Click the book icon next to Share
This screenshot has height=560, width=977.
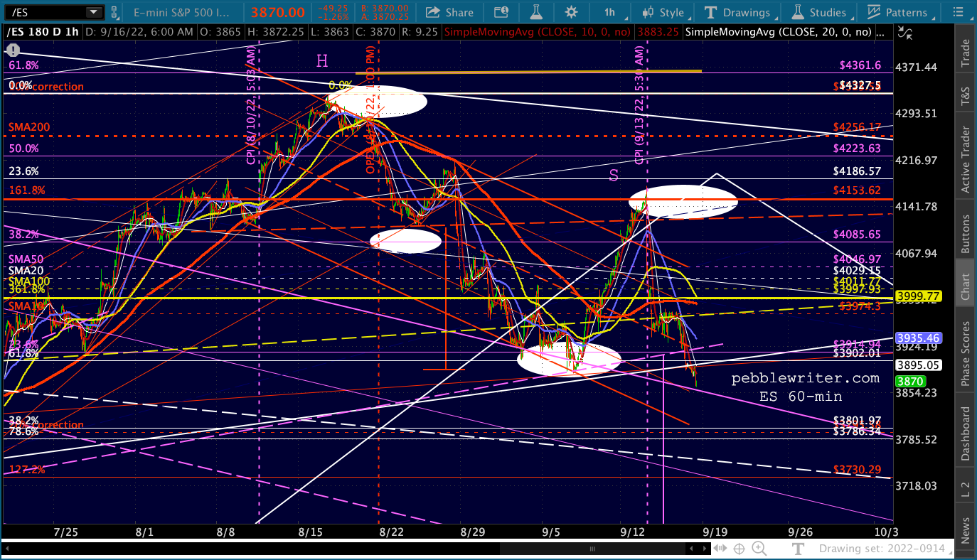502,12
